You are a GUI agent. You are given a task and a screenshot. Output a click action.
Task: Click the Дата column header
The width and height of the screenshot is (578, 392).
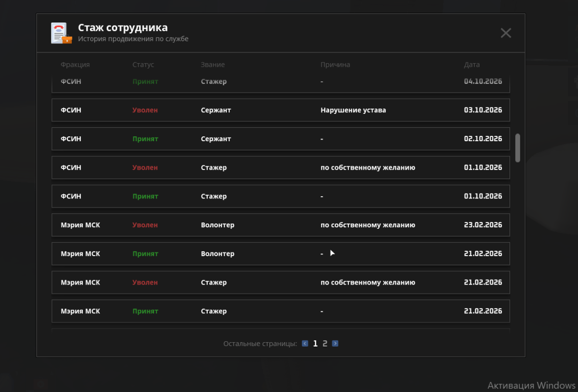[x=472, y=65]
